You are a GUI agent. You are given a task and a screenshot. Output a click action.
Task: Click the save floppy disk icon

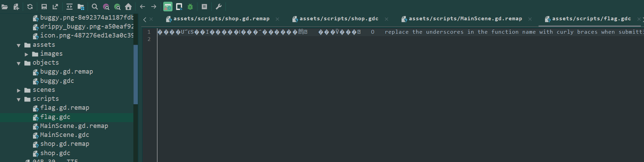(x=44, y=7)
